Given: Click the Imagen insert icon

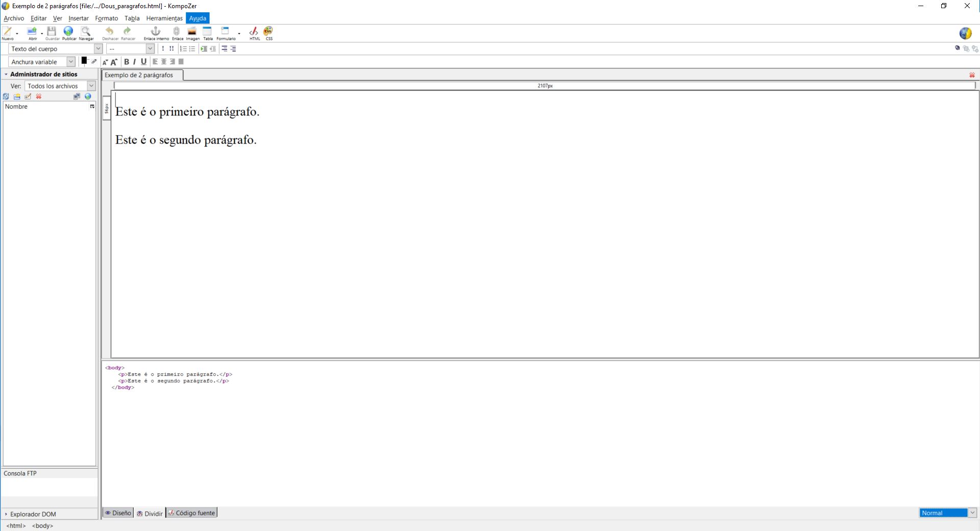Looking at the screenshot, I should pos(192,32).
